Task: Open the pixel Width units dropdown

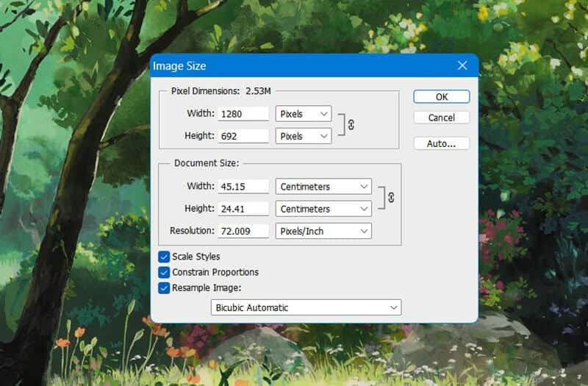Action: [x=304, y=114]
